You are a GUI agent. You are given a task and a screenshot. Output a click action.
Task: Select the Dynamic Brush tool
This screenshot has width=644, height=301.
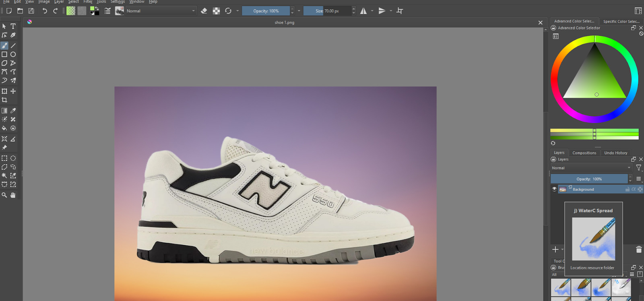click(4, 80)
